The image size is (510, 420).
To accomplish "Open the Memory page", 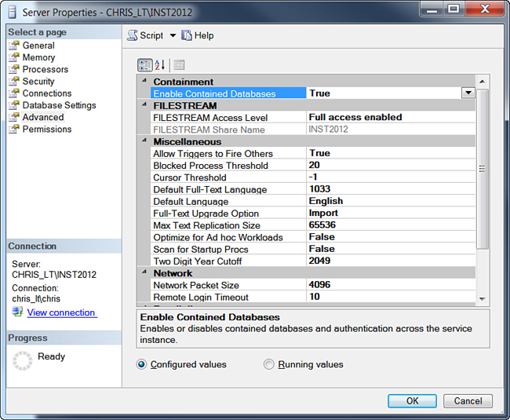I will click(38, 57).
